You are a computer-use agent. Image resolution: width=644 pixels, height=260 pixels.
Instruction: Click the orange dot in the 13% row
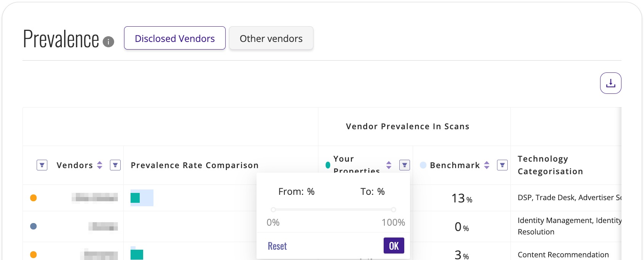tap(34, 198)
